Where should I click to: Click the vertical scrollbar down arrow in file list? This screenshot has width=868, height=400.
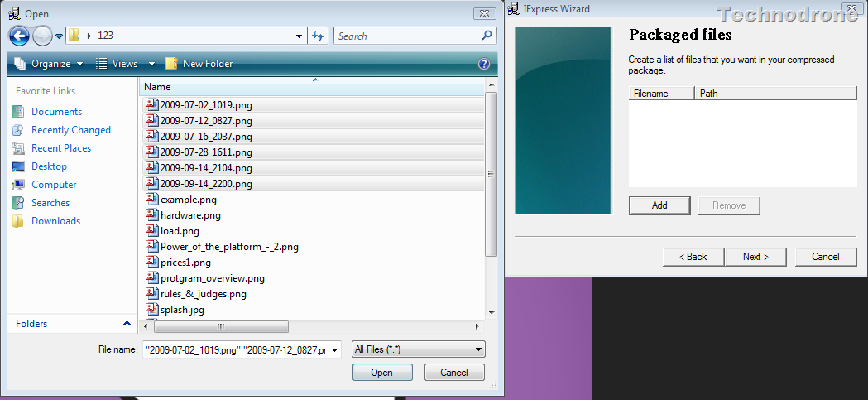491,313
